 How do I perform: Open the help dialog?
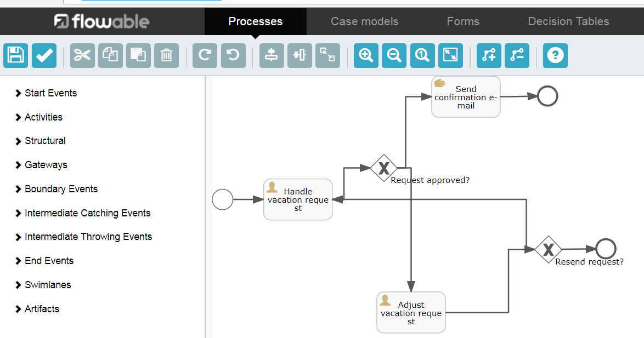(555, 55)
